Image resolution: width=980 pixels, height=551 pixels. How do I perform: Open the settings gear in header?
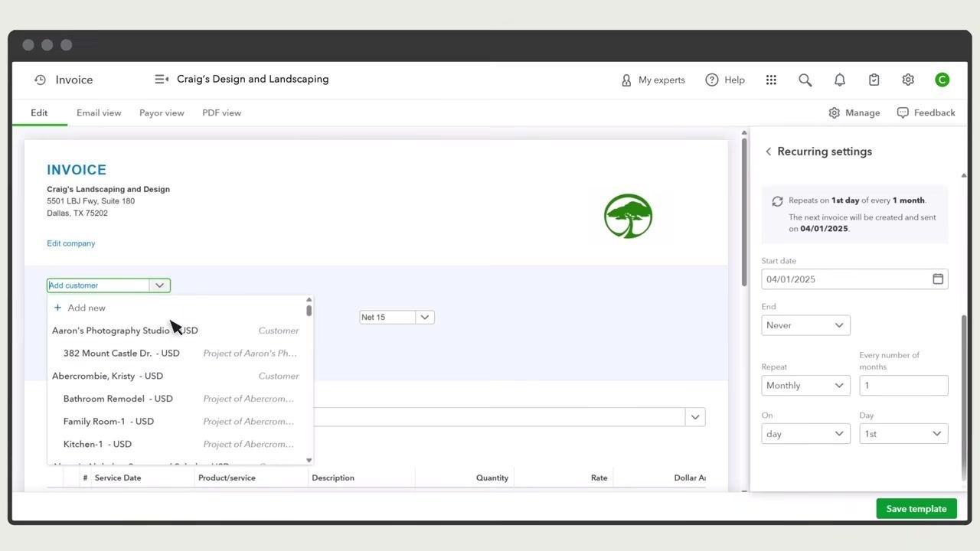point(908,80)
